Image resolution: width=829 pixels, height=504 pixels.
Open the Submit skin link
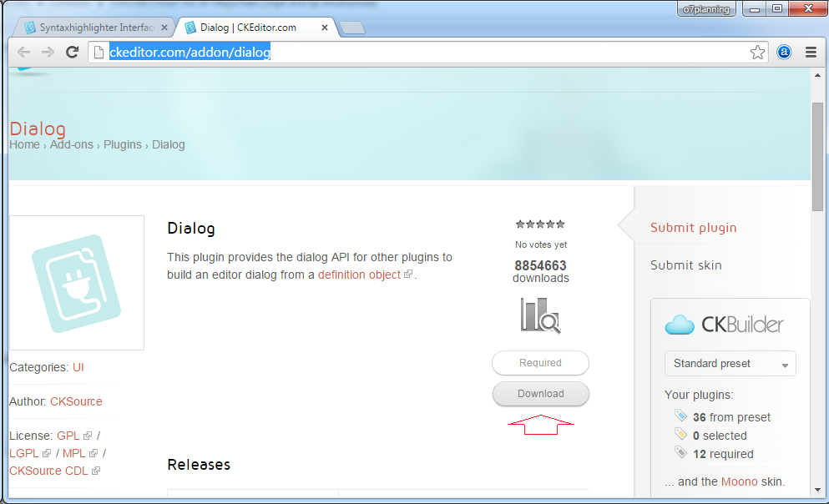tap(685, 265)
